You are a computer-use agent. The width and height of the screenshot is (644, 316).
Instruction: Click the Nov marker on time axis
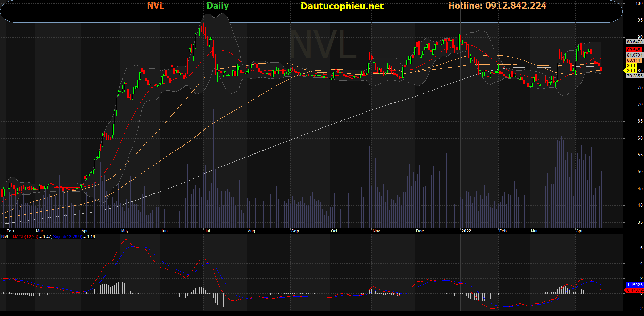tap(376, 231)
